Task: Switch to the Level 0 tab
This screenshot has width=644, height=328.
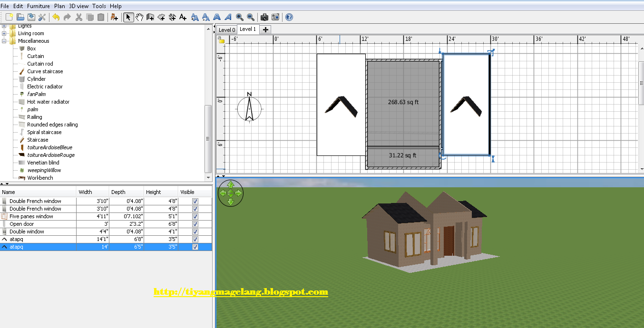Action: pyautogui.click(x=227, y=29)
